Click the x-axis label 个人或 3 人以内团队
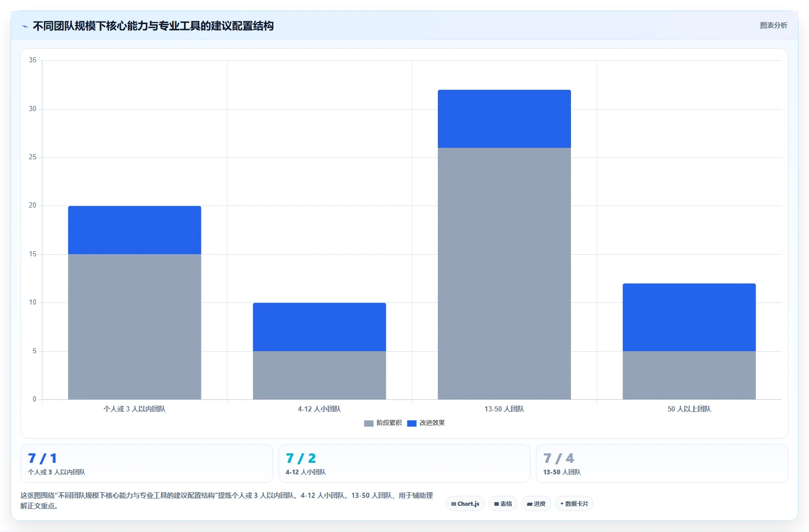The height and width of the screenshot is (532, 809). pyautogui.click(x=135, y=409)
